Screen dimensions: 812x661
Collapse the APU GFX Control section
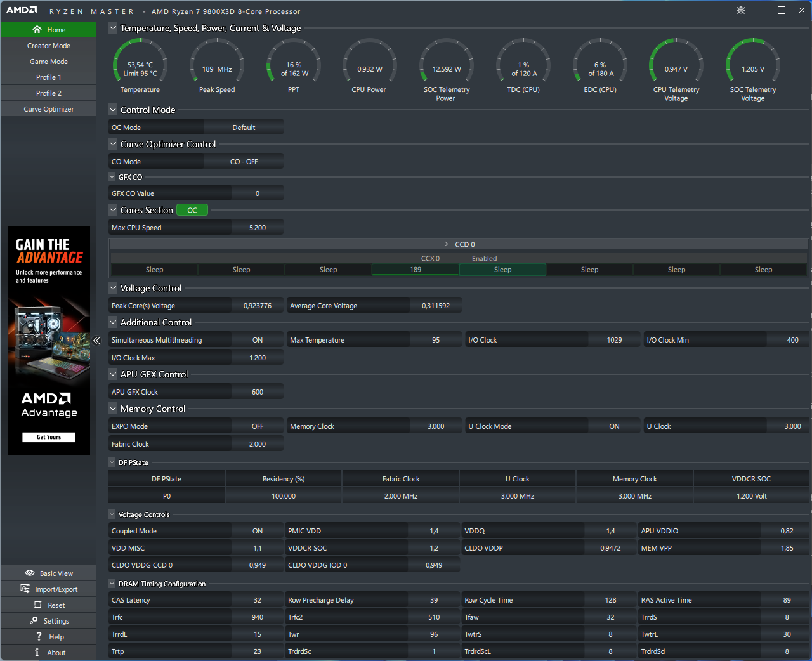click(x=113, y=374)
